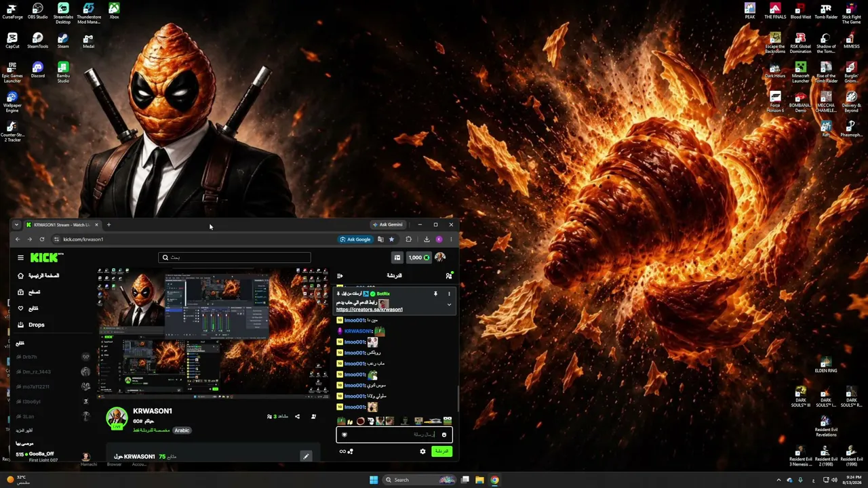Click the edit pencil in the about section

pos(306,456)
